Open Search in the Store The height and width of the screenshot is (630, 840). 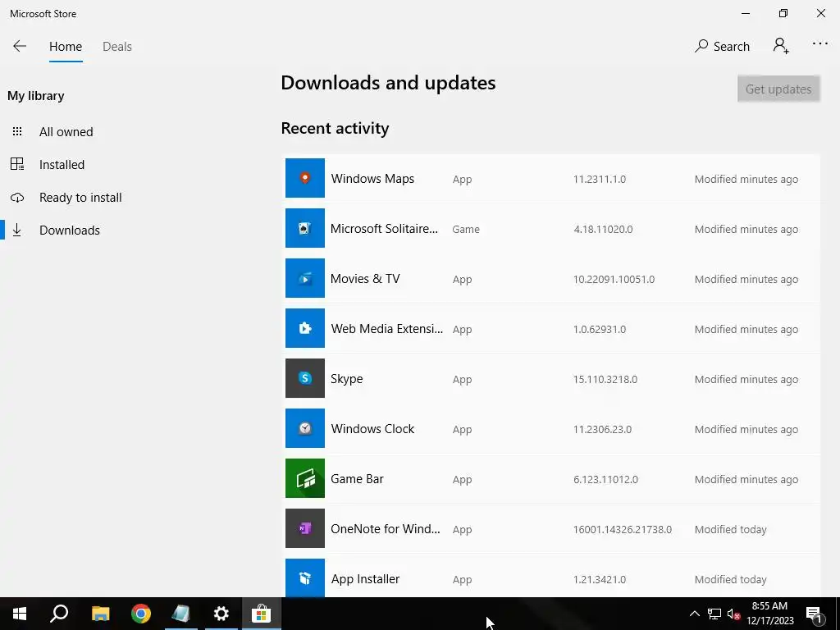(x=722, y=46)
